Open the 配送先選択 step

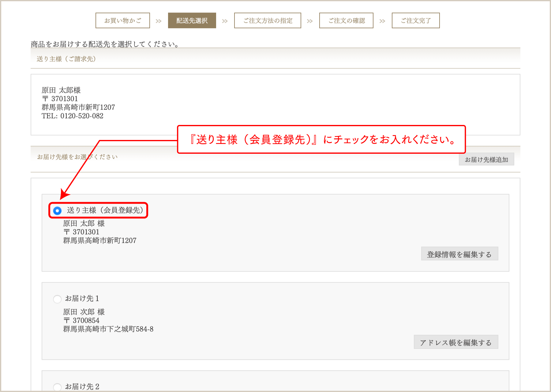192,21
